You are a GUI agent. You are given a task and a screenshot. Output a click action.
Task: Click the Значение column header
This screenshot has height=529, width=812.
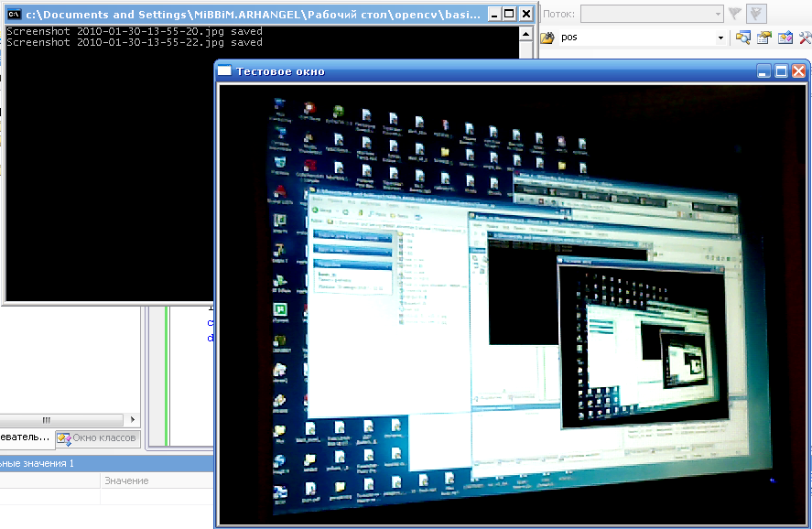point(126,480)
